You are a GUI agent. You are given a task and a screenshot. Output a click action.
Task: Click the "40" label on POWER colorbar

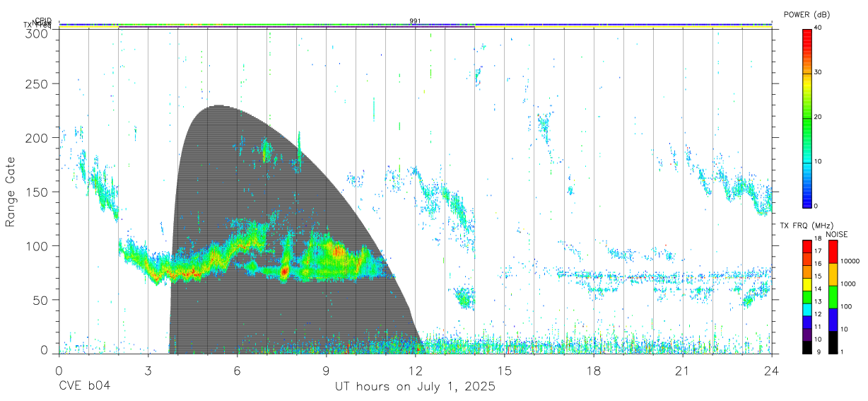point(818,28)
